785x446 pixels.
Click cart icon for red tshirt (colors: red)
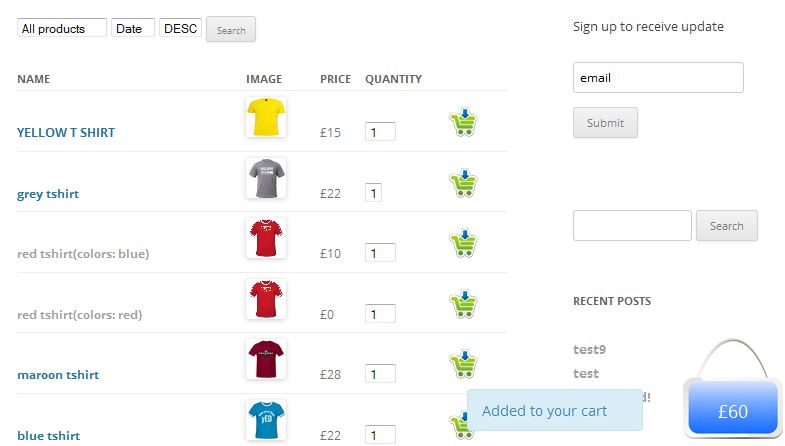(463, 304)
